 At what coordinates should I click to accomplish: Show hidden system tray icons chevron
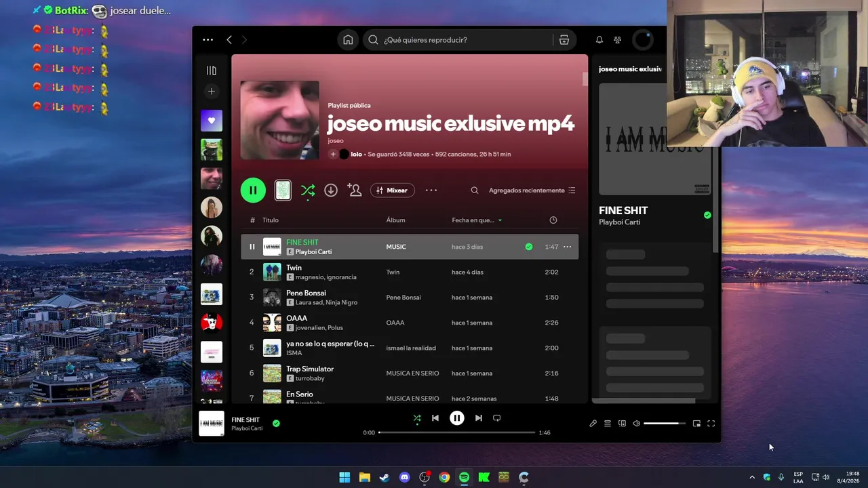click(751, 477)
